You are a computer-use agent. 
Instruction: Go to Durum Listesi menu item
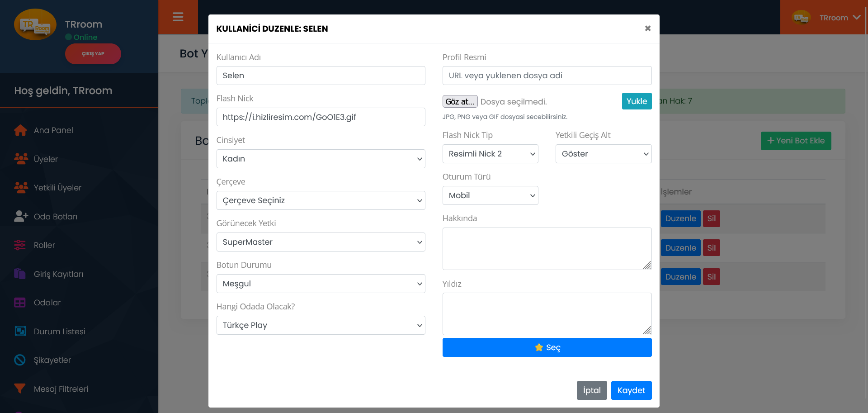(x=59, y=332)
